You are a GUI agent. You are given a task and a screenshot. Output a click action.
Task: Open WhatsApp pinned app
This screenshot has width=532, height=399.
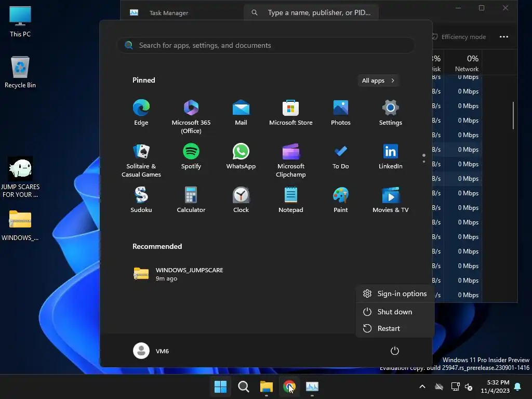241,157
